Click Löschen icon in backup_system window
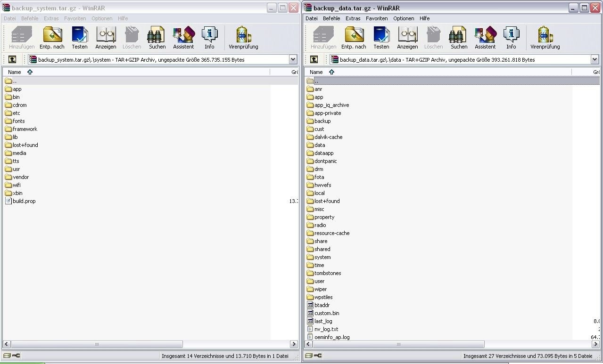Screen dimensions: 603x364 pos(132,38)
